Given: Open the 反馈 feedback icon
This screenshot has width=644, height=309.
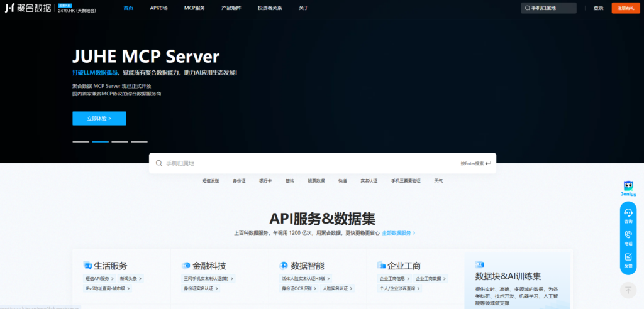Looking at the screenshot, I should tap(628, 257).
